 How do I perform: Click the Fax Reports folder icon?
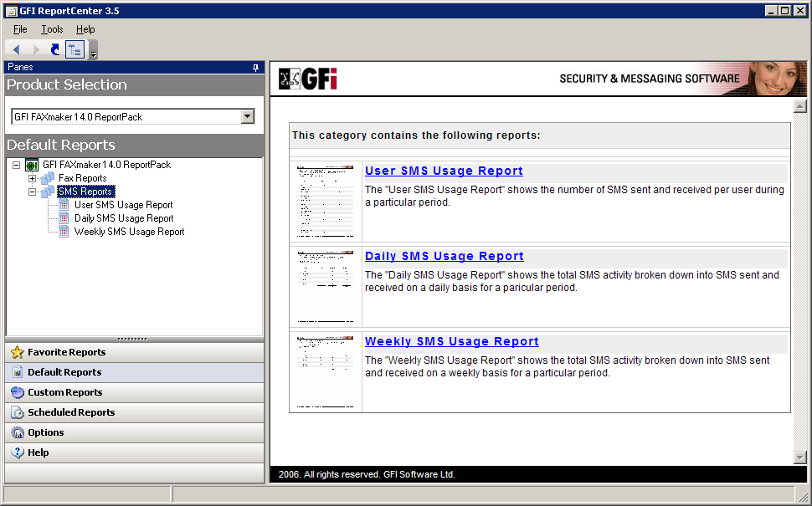pyautogui.click(x=49, y=178)
